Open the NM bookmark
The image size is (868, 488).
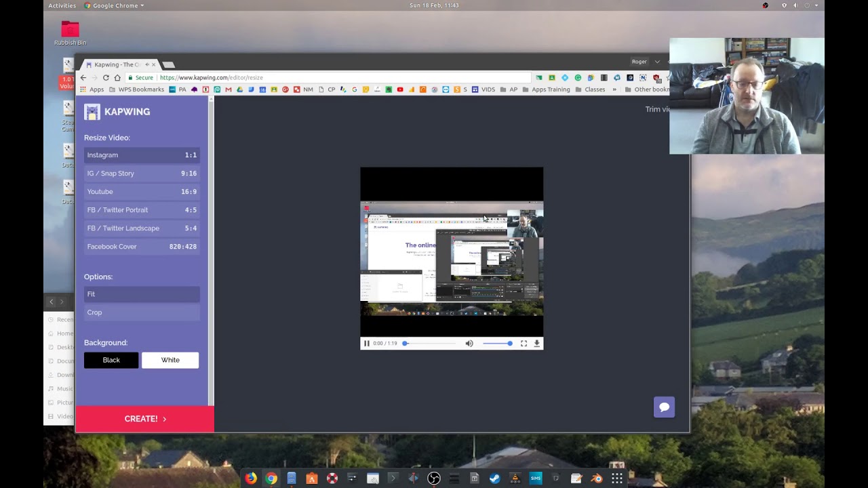click(303, 89)
